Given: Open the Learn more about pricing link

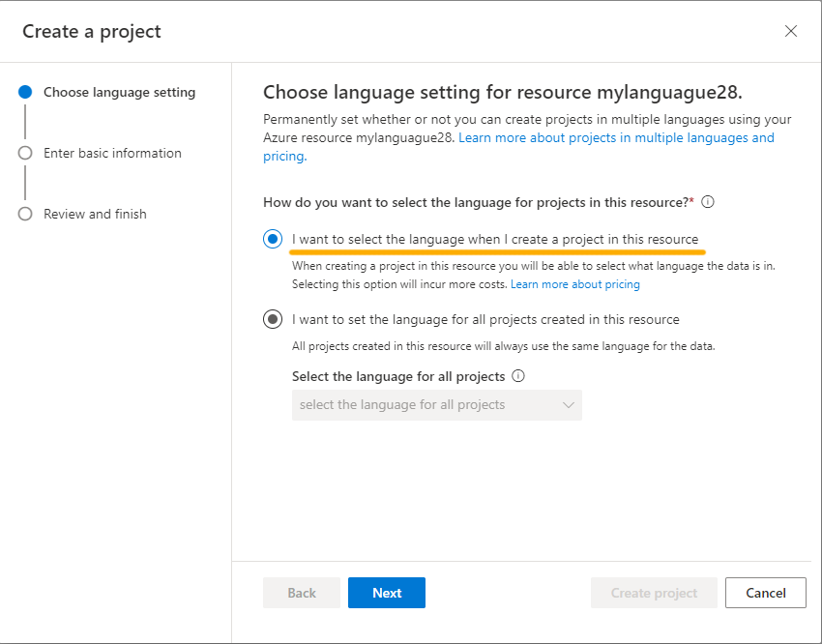Looking at the screenshot, I should [575, 284].
